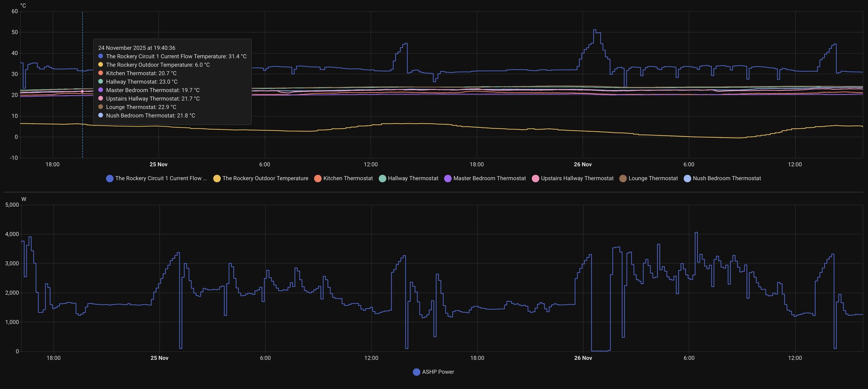Click the 60 label on the temperature axis
868x389 pixels.
tap(14, 12)
